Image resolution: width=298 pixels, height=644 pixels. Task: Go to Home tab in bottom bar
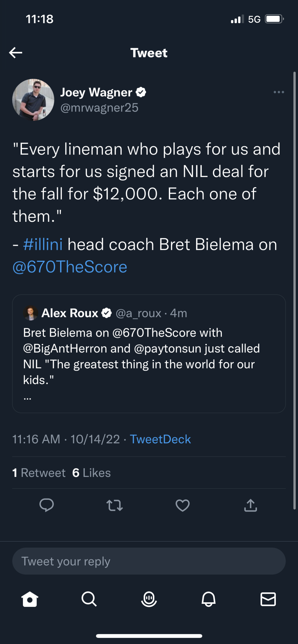click(30, 599)
